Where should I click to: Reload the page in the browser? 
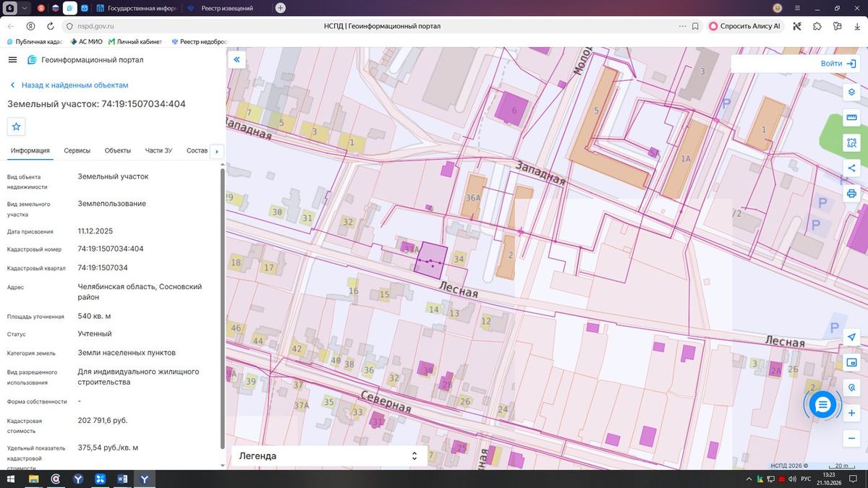click(50, 26)
